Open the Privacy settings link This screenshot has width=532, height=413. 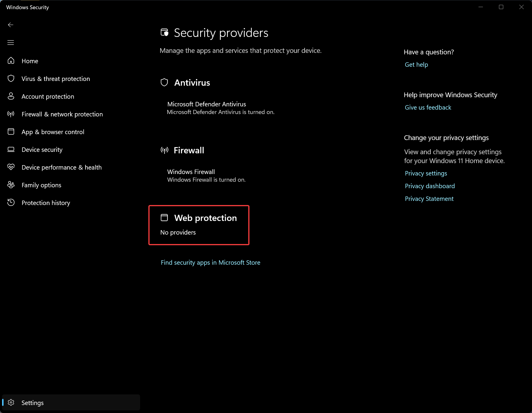click(426, 173)
